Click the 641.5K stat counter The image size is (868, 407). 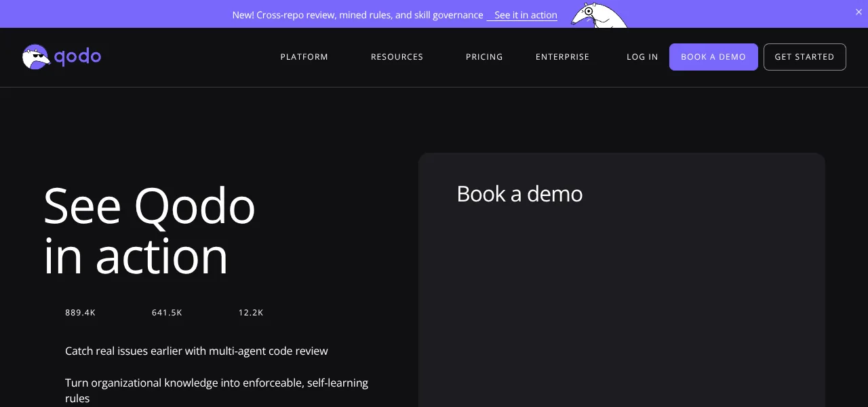167,313
